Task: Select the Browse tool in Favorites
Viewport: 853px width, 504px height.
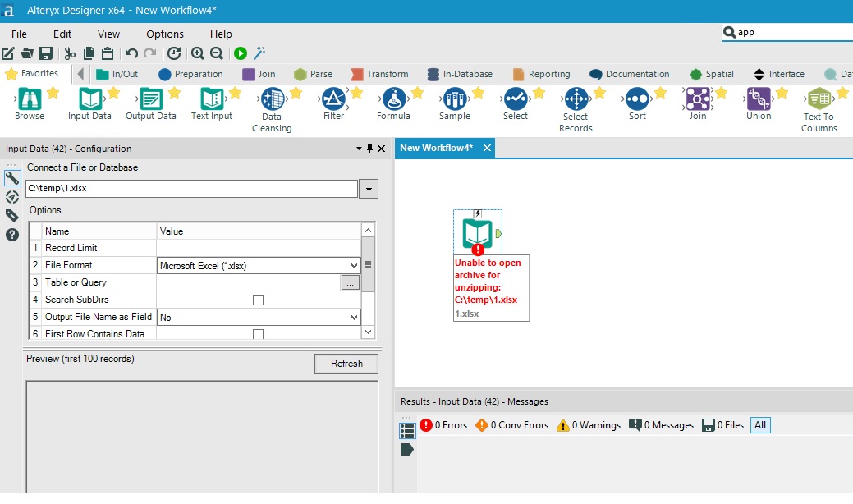Action: tap(31, 103)
